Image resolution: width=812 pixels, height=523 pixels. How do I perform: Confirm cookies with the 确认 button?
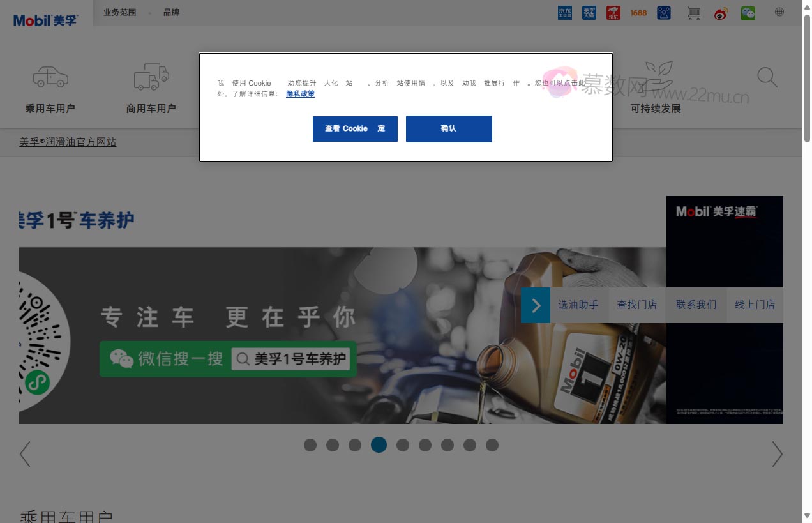[449, 128]
